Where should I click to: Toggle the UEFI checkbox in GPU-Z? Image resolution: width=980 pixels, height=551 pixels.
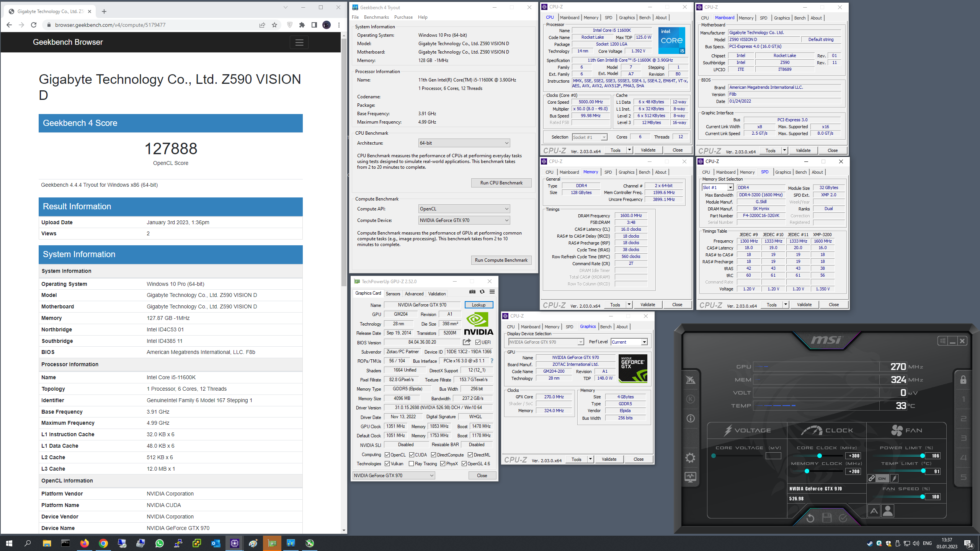(478, 342)
